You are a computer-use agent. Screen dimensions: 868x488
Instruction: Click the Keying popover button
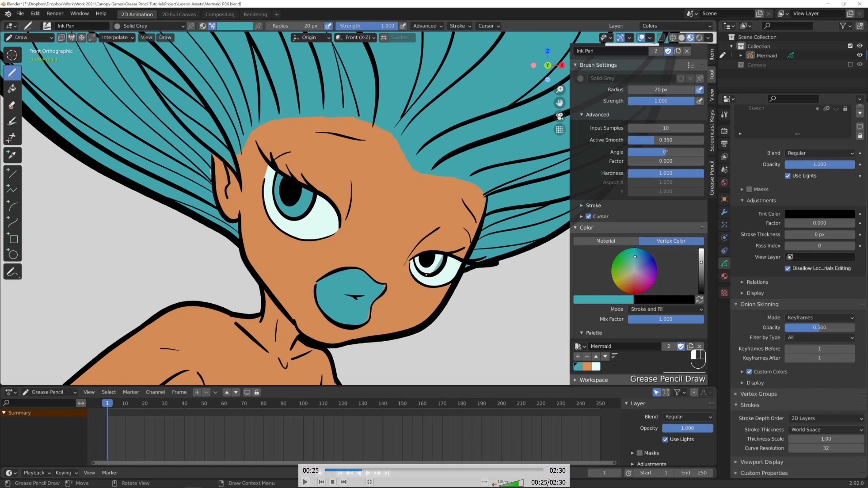pos(66,472)
